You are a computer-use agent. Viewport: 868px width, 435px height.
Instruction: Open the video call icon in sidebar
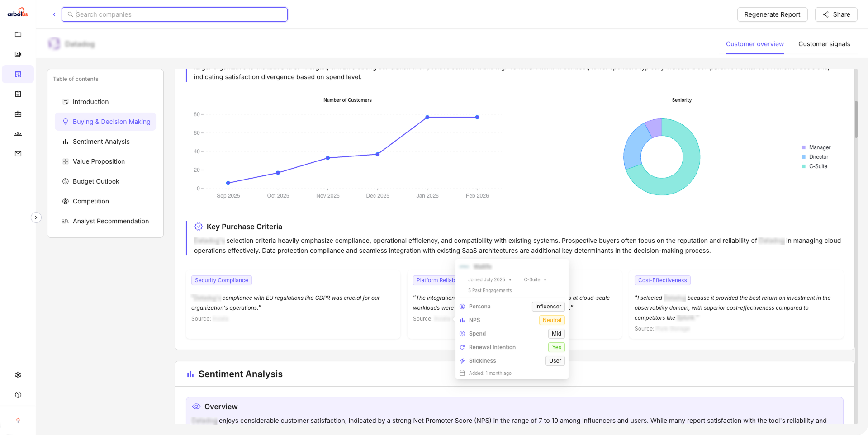pyautogui.click(x=18, y=54)
